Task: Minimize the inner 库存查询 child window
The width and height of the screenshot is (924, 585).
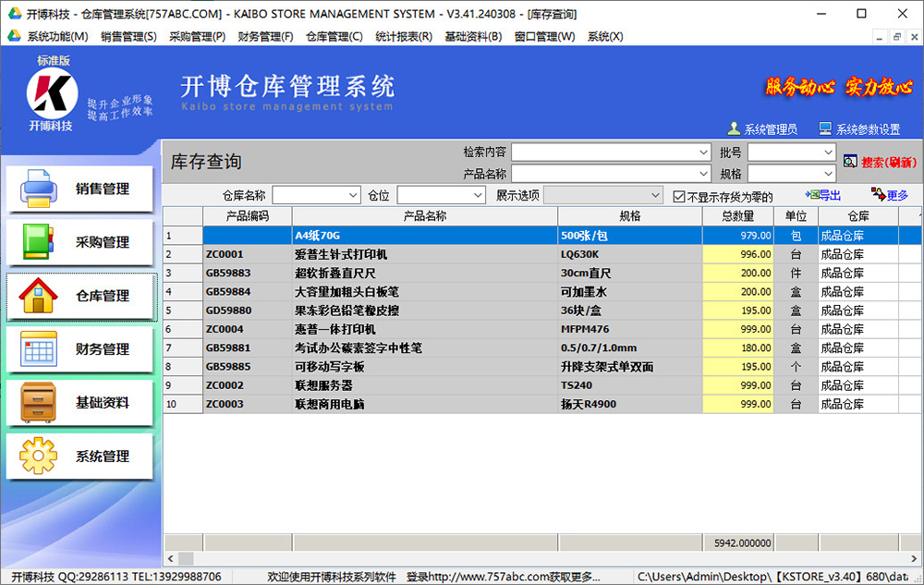Action: pyautogui.click(x=880, y=37)
